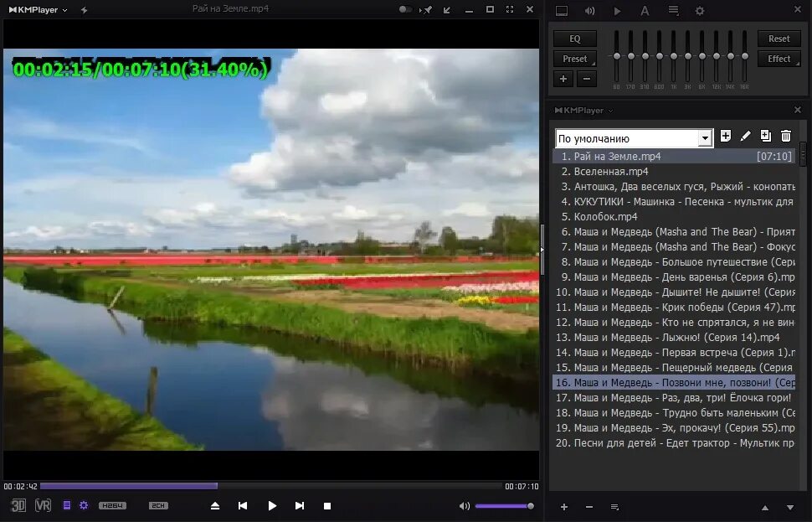Open the video settings tab in control box
This screenshot has height=522, width=812.
(562, 11)
